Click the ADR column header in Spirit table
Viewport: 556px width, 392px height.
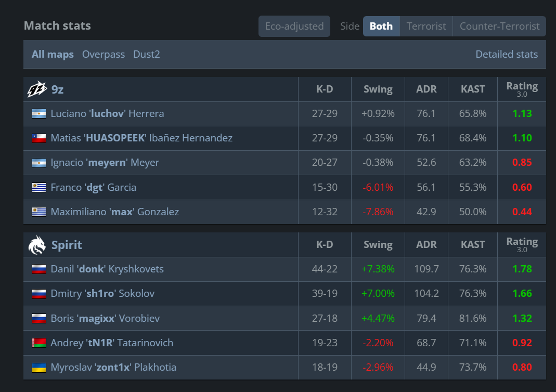pos(426,244)
